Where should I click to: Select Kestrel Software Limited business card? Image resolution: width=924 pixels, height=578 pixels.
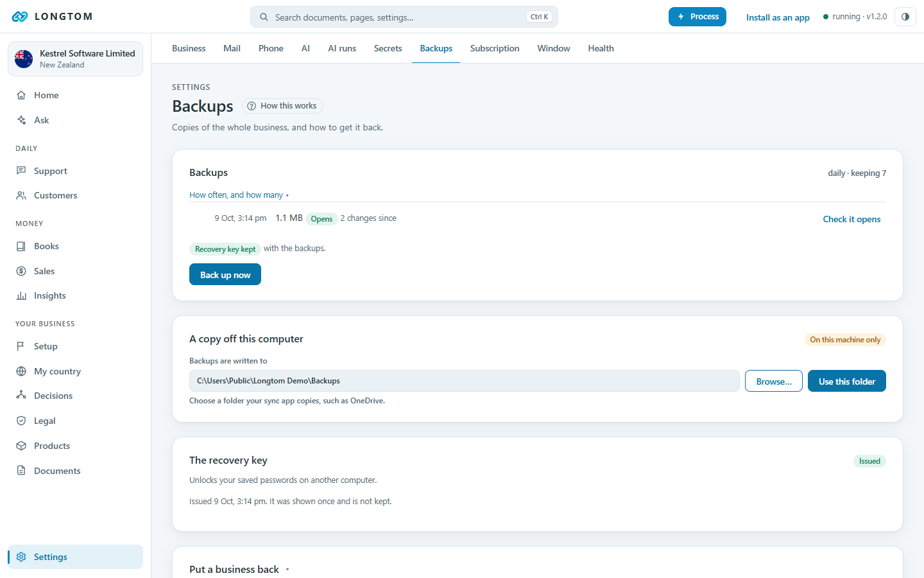tap(75, 59)
